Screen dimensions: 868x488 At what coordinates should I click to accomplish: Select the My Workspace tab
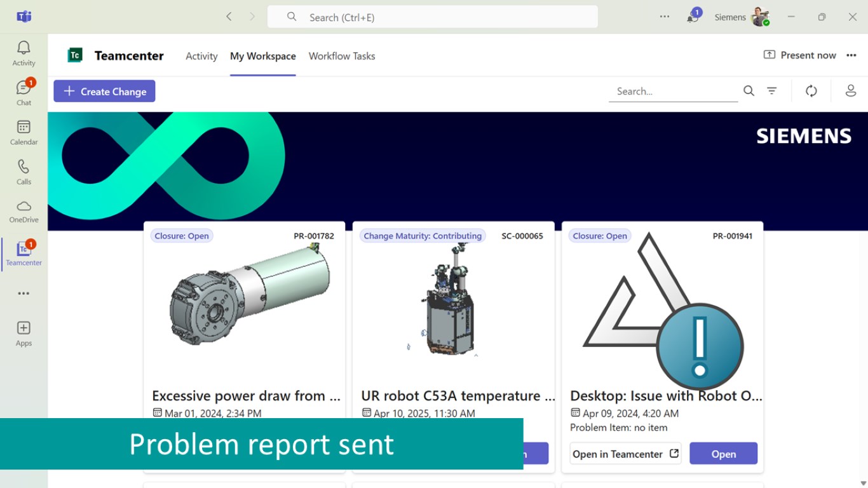click(x=263, y=56)
